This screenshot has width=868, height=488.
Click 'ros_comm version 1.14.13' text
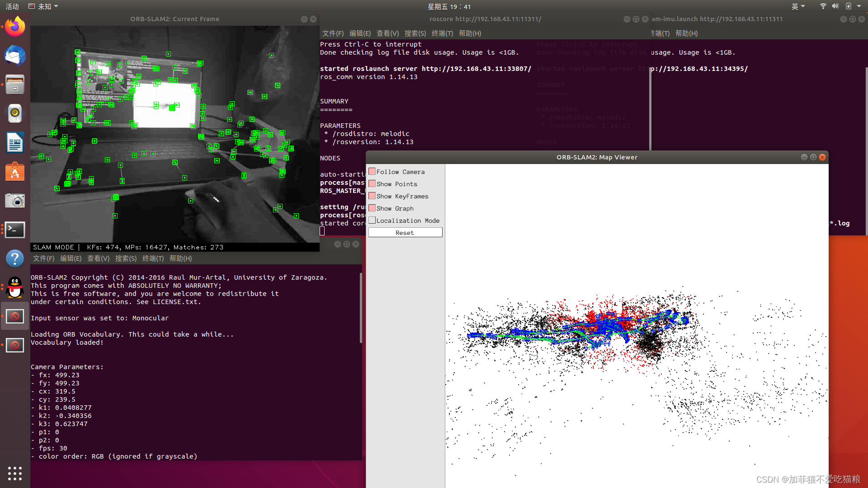pyautogui.click(x=369, y=77)
